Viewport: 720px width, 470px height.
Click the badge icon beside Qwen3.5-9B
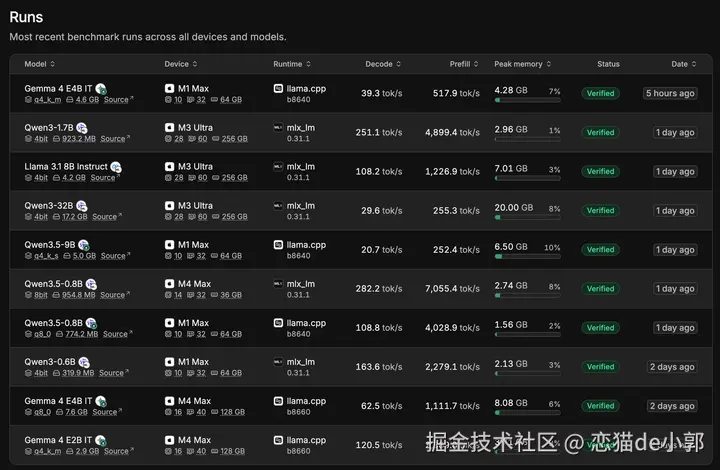pyautogui.click(x=84, y=245)
